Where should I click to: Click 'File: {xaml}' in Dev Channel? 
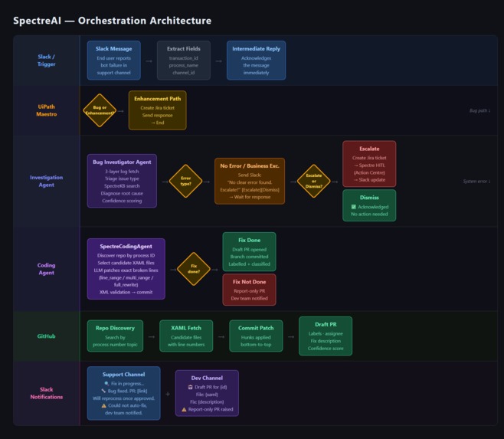207,395
